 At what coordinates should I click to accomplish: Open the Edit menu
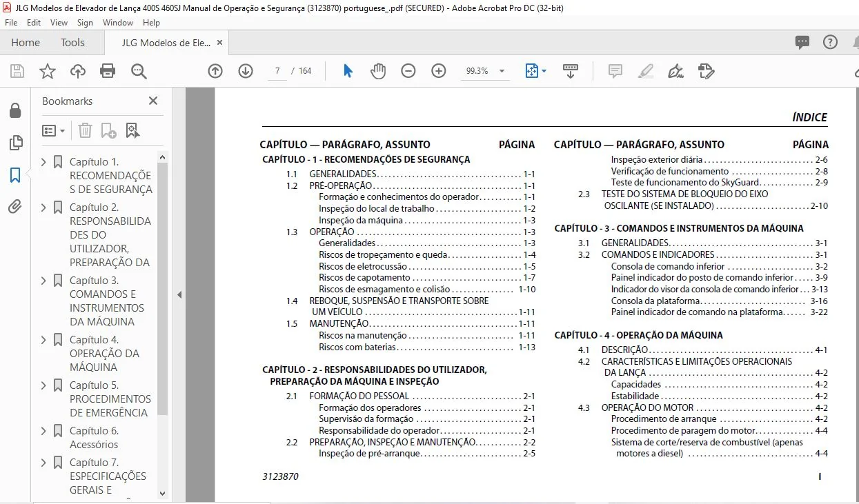pos(34,22)
